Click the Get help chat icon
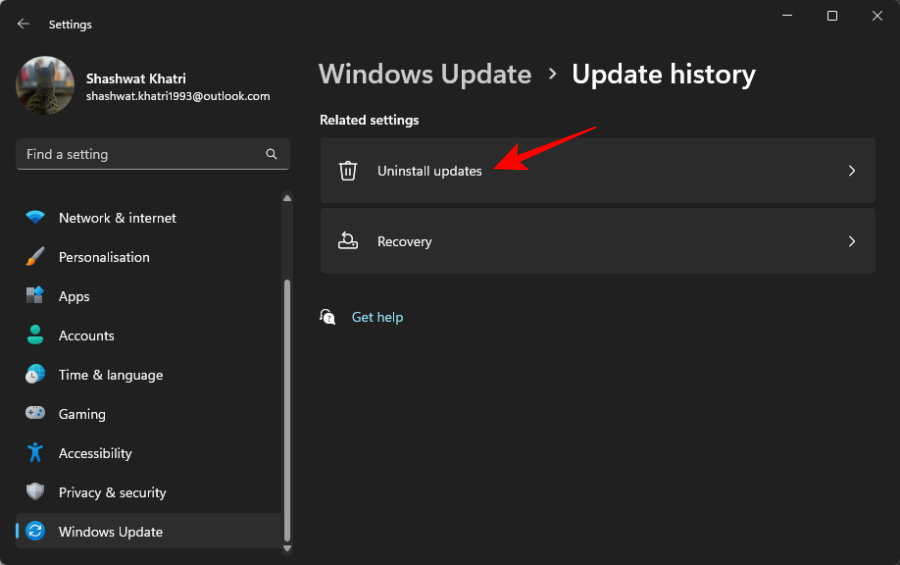This screenshot has height=565, width=900. (327, 317)
